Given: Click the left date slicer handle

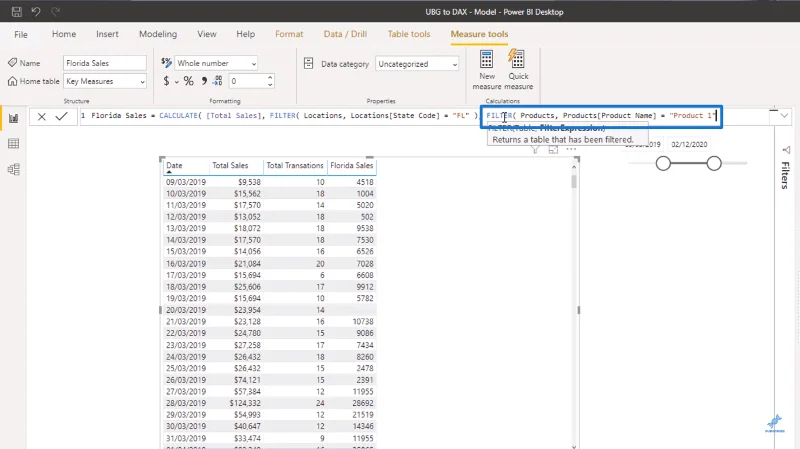Looking at the screenshot, I should (663, 163).
